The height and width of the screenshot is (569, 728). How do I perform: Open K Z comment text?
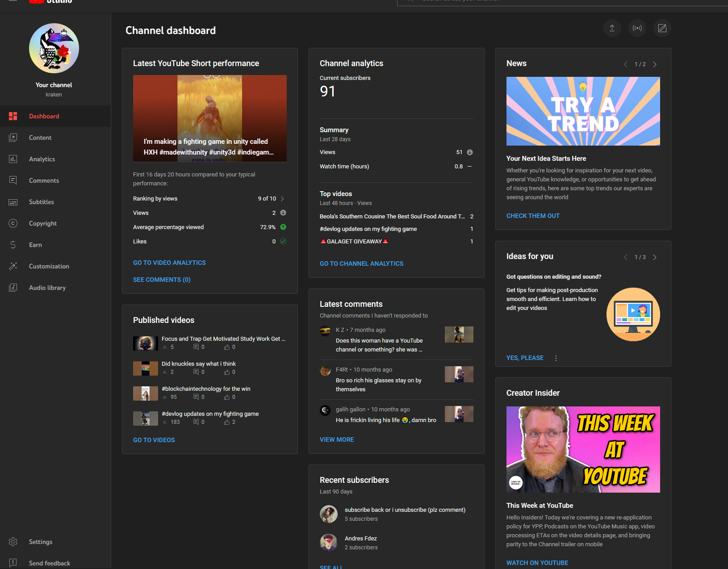click(x=379, y=345)
